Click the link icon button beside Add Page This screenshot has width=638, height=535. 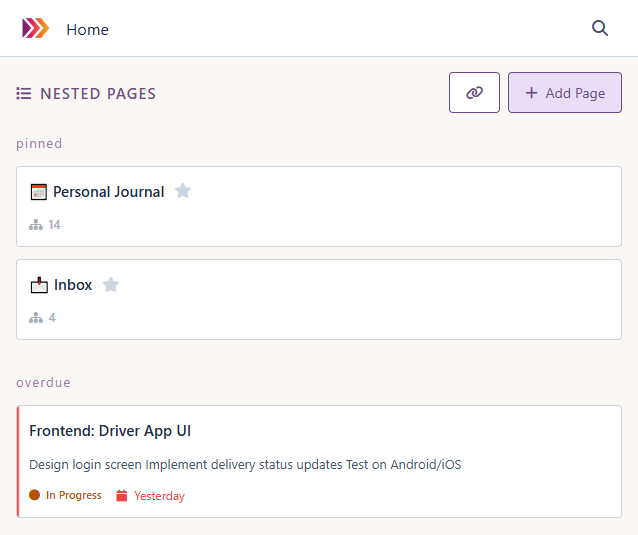[x=474, y=93]
